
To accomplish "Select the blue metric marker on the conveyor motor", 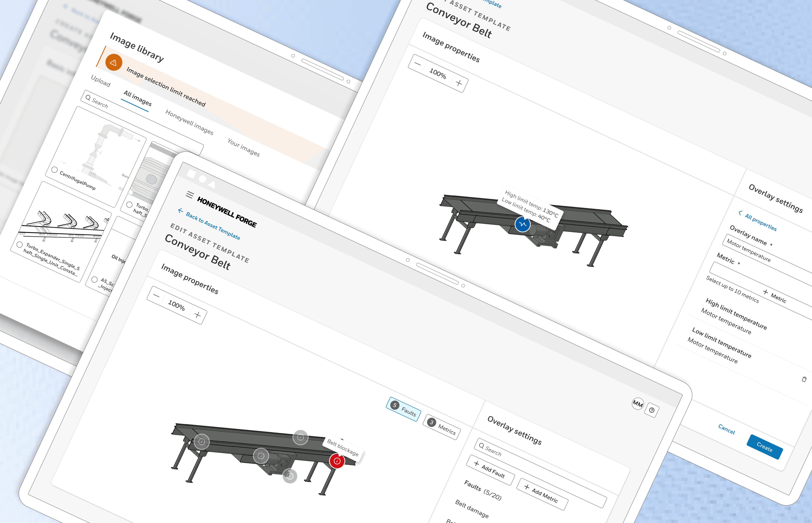I will pyautogui.click(x=522, y=224).
